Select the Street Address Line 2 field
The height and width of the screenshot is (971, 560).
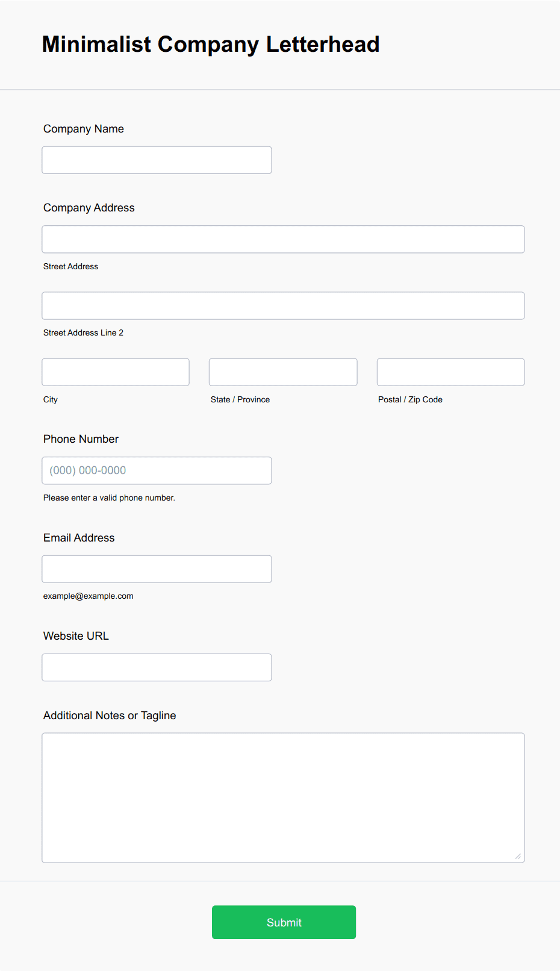(283, 306)
